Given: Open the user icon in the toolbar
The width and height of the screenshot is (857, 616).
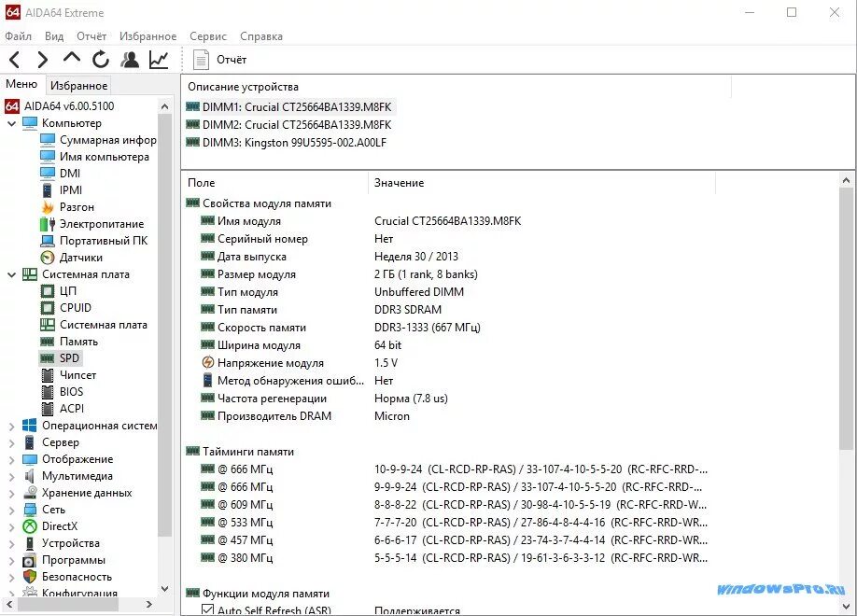Looking at the screenshot, I should (x=130, y=59).
